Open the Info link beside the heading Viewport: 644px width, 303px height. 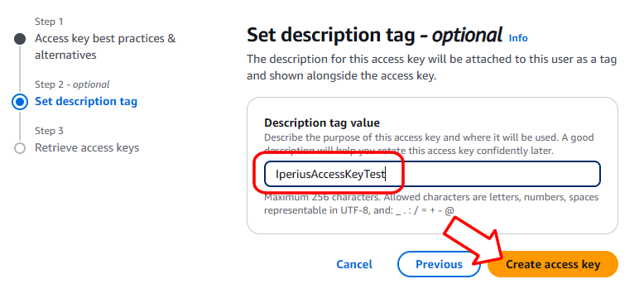[518, 38]
